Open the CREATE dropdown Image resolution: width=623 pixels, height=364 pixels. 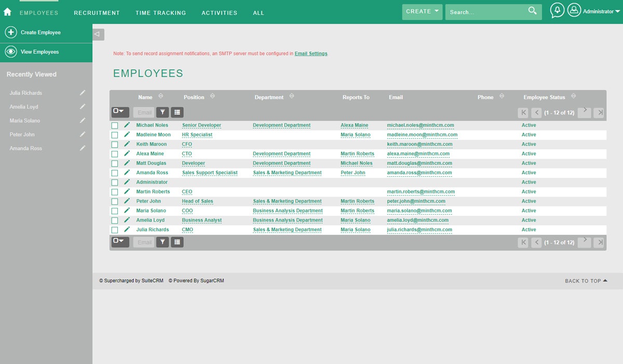(422, 11)
